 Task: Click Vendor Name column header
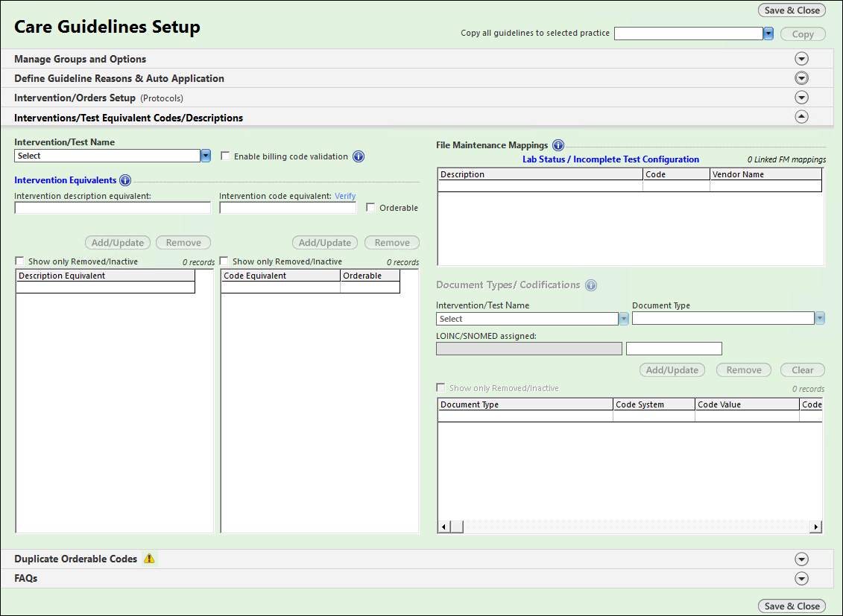coord(765,174)
